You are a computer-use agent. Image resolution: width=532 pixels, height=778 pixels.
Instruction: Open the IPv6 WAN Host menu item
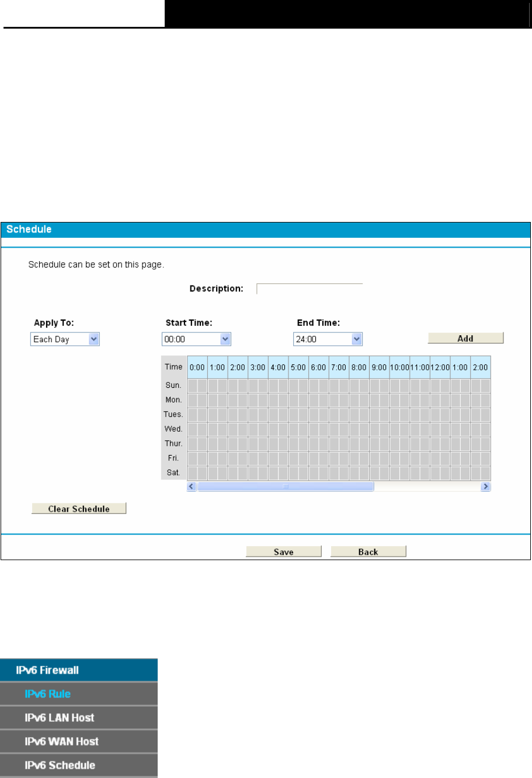click(79, 742)
